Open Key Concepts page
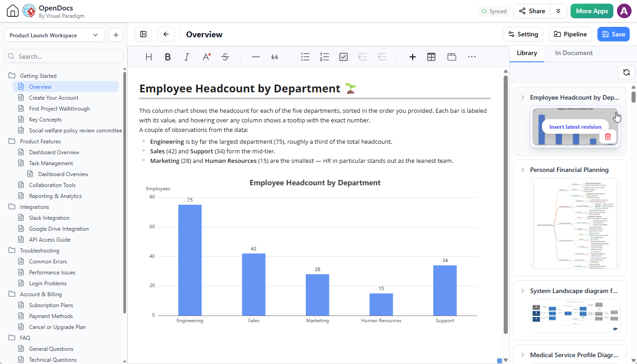Viewport: 637px width, 364px height. 45,120
